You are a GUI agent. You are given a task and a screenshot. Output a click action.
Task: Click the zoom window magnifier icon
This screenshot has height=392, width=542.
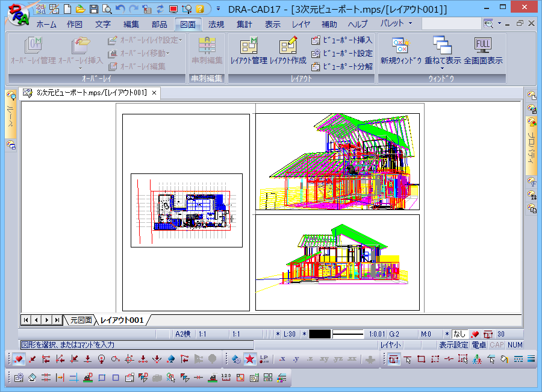(x=187, y=9)
